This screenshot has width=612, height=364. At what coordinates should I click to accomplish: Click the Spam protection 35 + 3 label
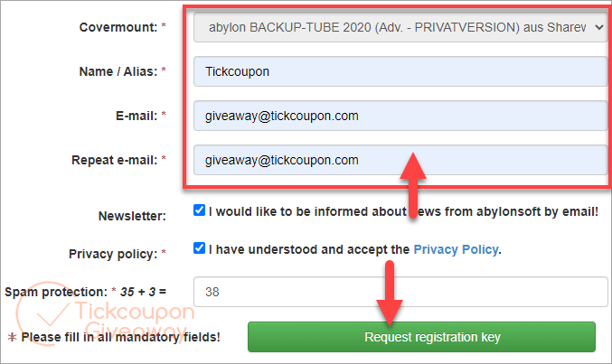point(86,292)
